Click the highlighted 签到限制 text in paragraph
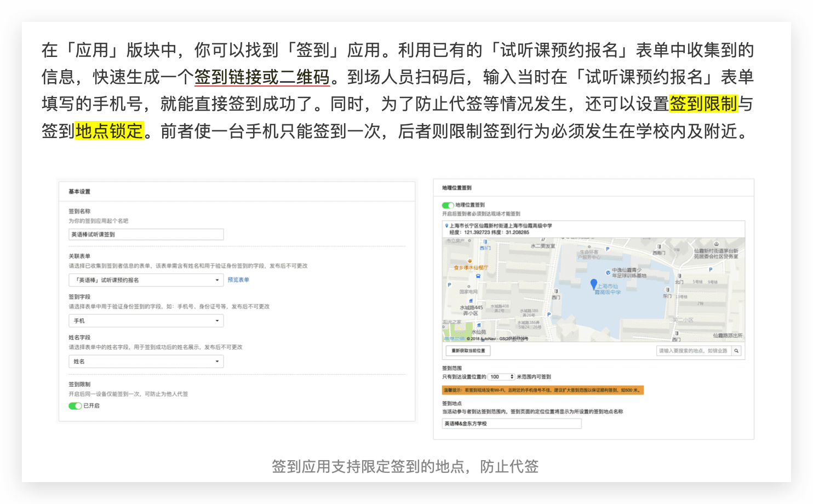 (704, 104)
